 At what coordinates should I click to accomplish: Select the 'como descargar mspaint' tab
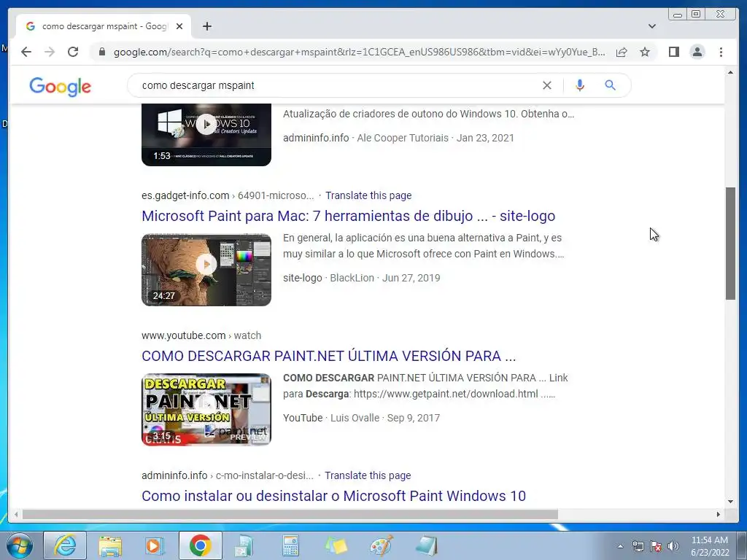tap(104, 26)
